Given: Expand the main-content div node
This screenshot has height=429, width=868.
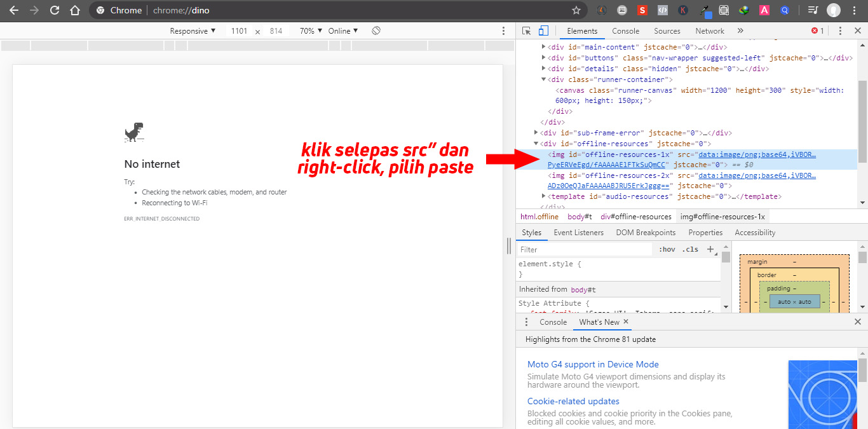Looking at the screenshot, I should point(543,47).
